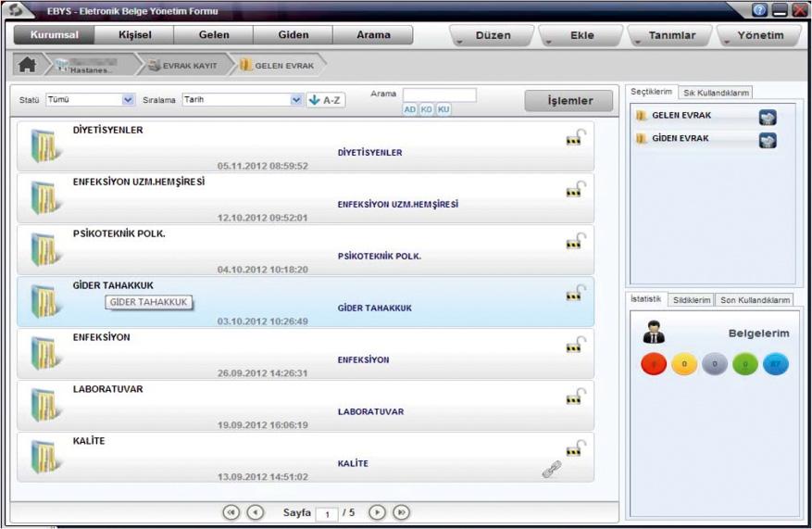Click the help question mark icon
Viewport: 812px width, 529px height.
(x=760, y=10)
